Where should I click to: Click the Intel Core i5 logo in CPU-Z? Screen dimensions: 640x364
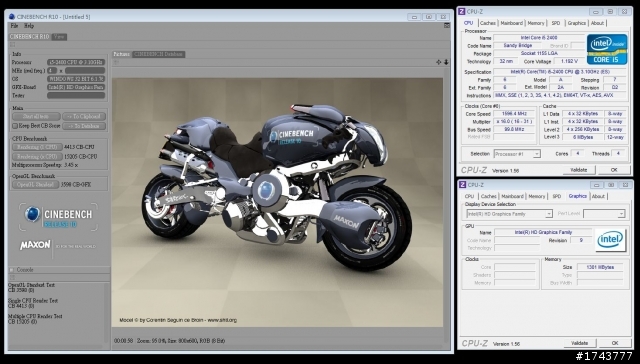pos(607,49)
